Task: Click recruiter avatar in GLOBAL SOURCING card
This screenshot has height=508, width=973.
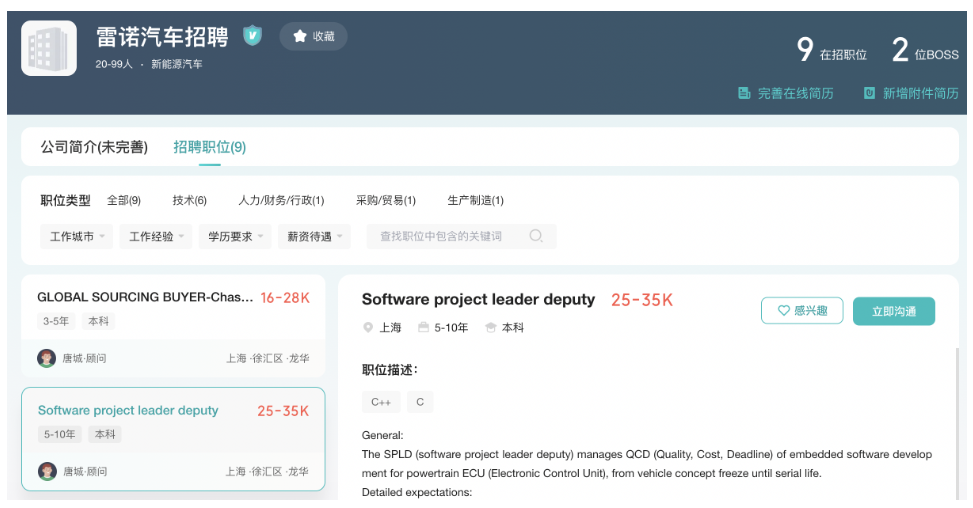Action: [x=47, y=358]
